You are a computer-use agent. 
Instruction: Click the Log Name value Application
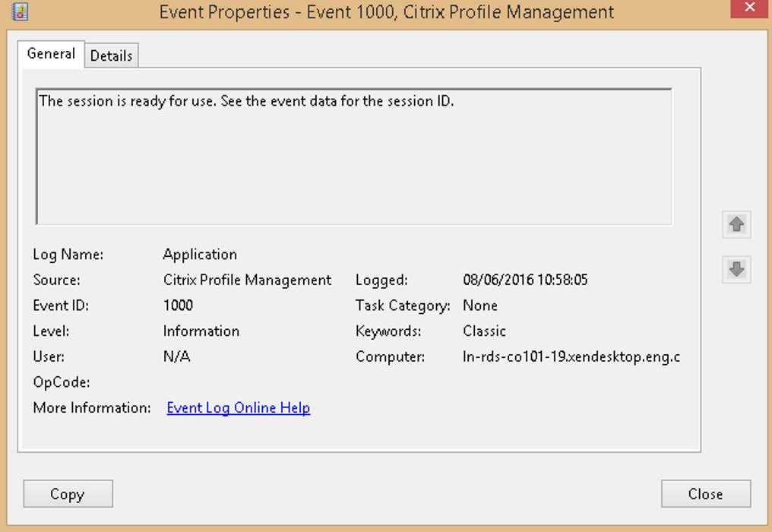[200, 255]
